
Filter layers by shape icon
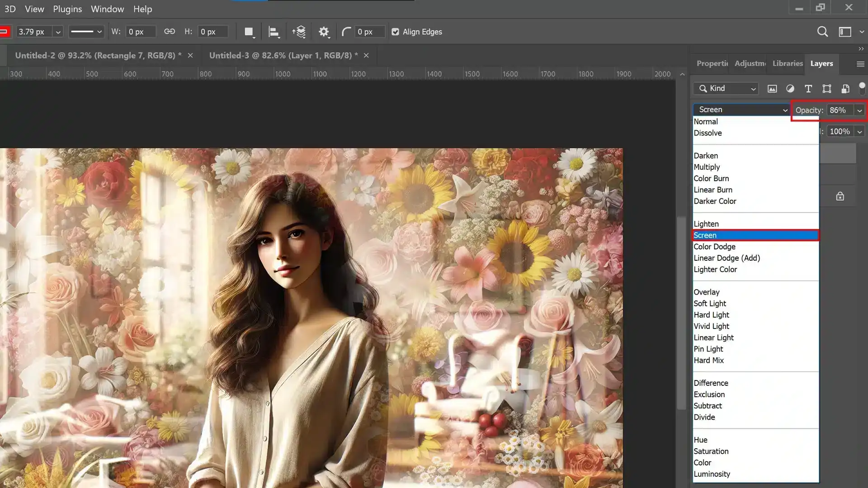tap(827, 89)
